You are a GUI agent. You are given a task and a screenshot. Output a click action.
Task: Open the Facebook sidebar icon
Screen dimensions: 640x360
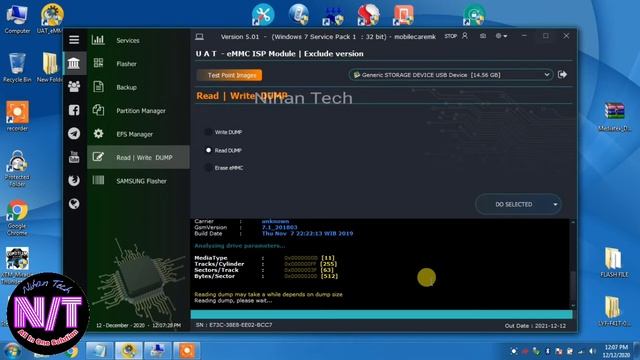coord(74,110)
